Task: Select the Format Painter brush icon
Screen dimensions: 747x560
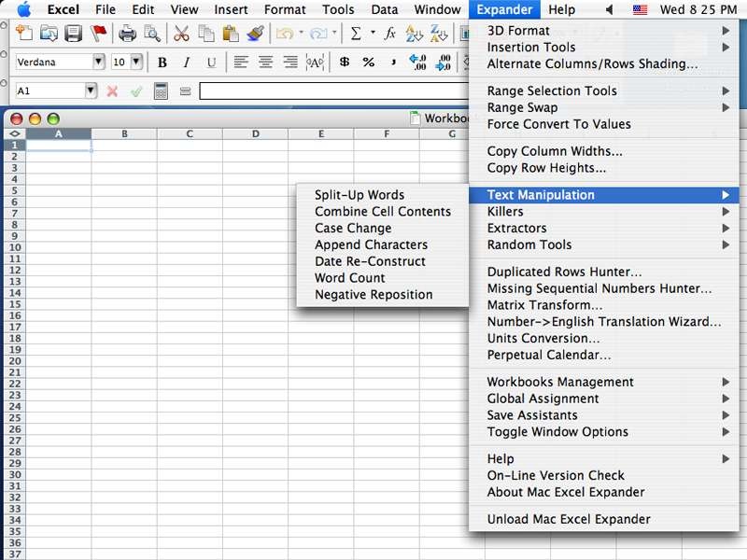Action: click(x=256, y=34)
